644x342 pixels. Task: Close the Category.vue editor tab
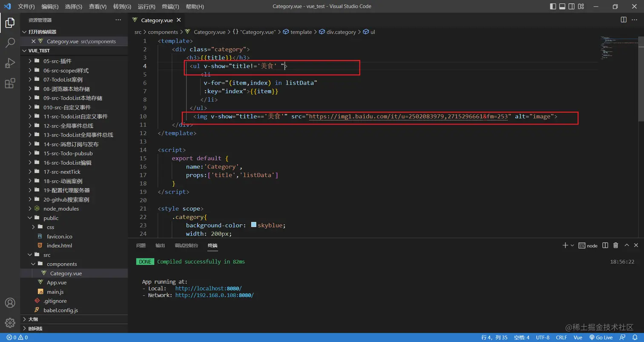tap(178, 20)
